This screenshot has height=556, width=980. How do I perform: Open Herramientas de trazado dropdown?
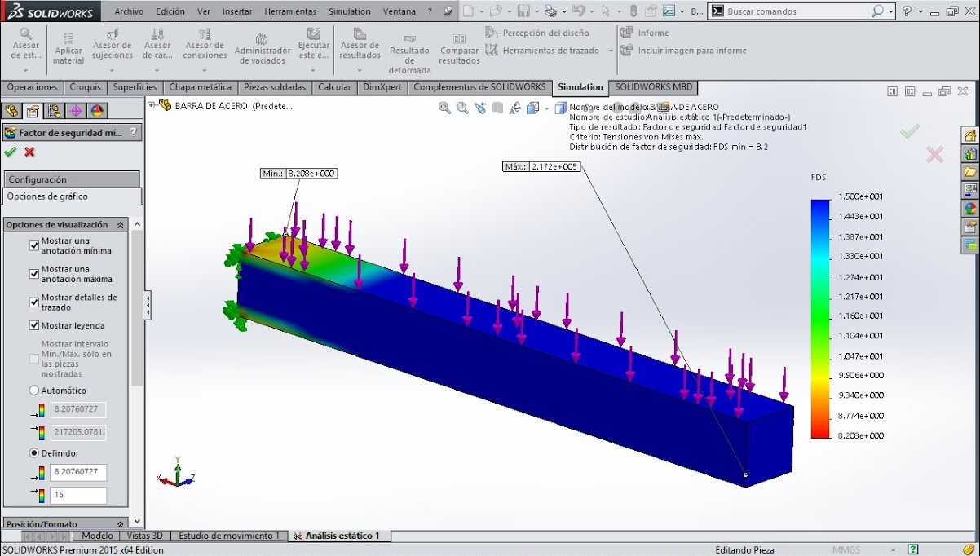pos(611,51)
